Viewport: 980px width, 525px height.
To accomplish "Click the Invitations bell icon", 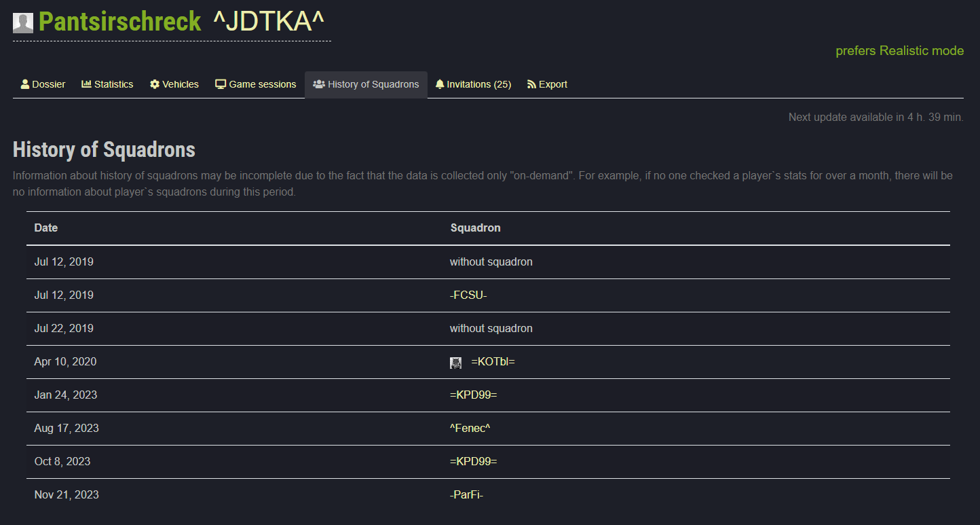I will 440,84.
